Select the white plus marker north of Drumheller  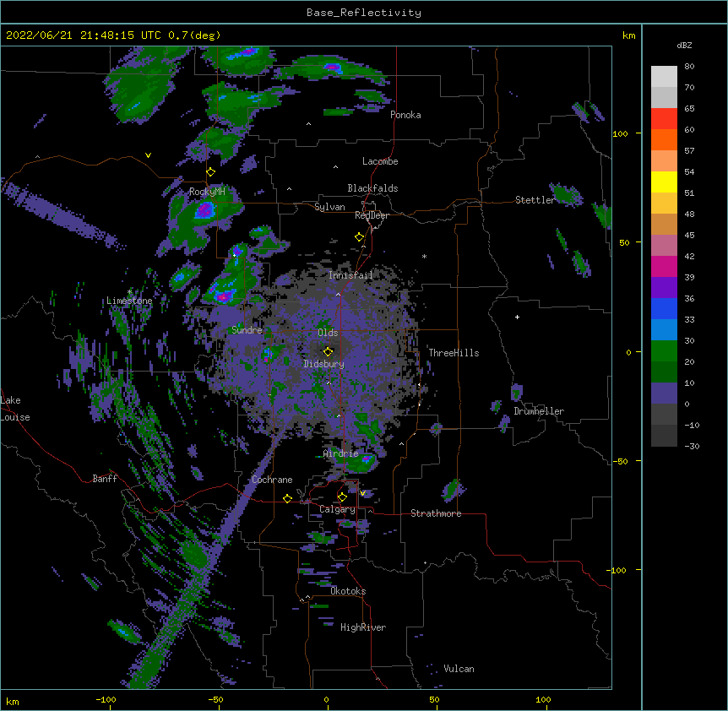coord(517,317)
